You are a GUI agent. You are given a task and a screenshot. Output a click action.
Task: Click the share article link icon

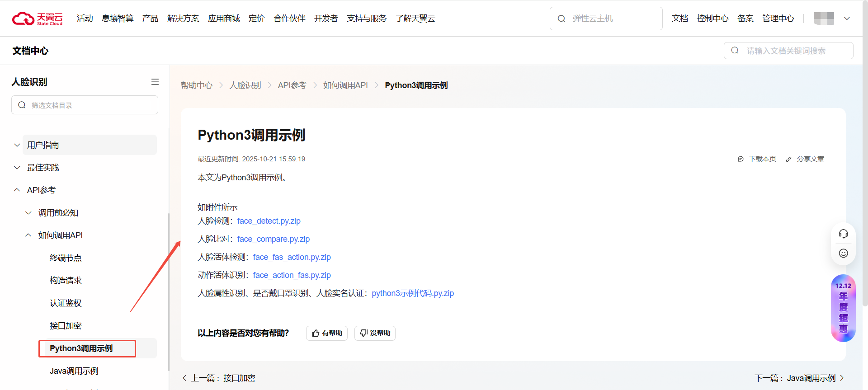click(788, 159)
